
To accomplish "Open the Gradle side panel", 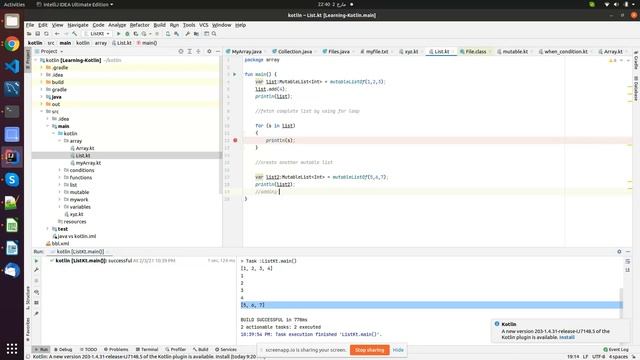I will (636, 60).
